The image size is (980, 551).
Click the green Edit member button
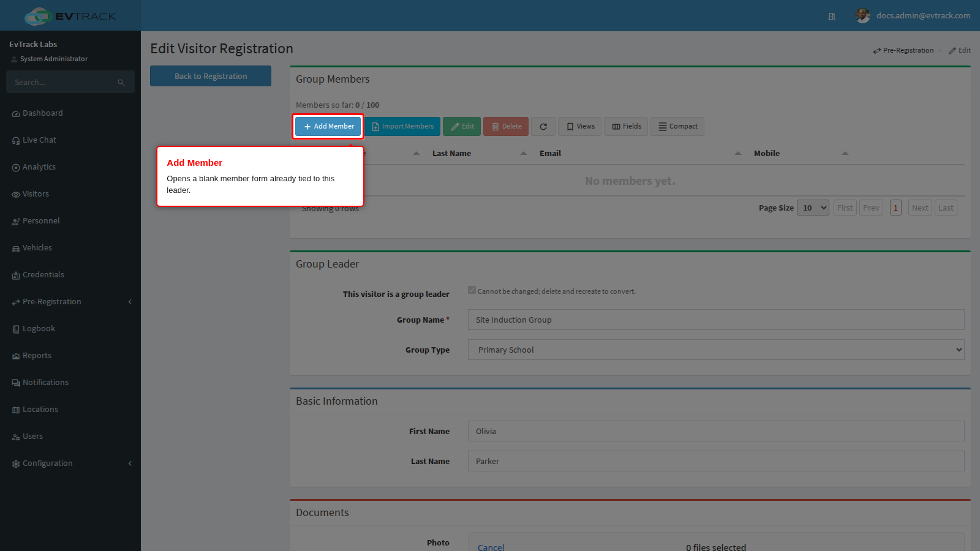[462, 127]
